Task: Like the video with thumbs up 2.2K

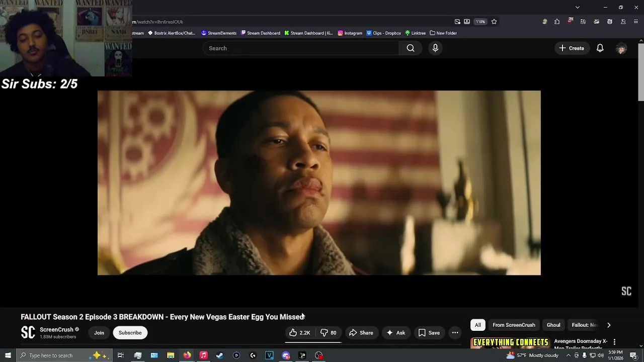Action: pos(299,333)
